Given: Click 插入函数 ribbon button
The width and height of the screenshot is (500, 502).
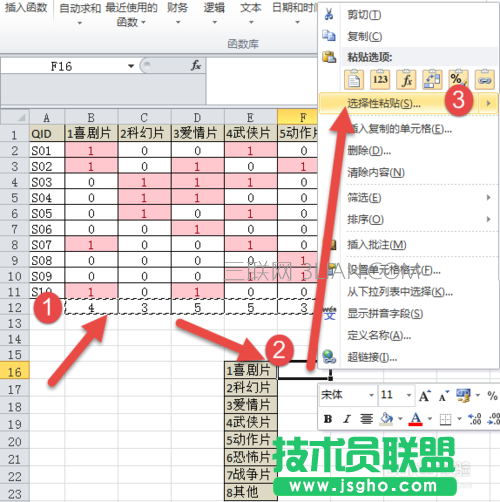Looking at the screenshot, I should 26,7.
